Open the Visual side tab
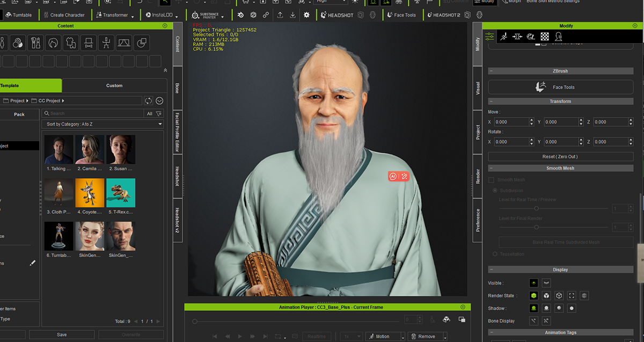The height and width of the screenshot is (342, 644). tap(478, 88)
